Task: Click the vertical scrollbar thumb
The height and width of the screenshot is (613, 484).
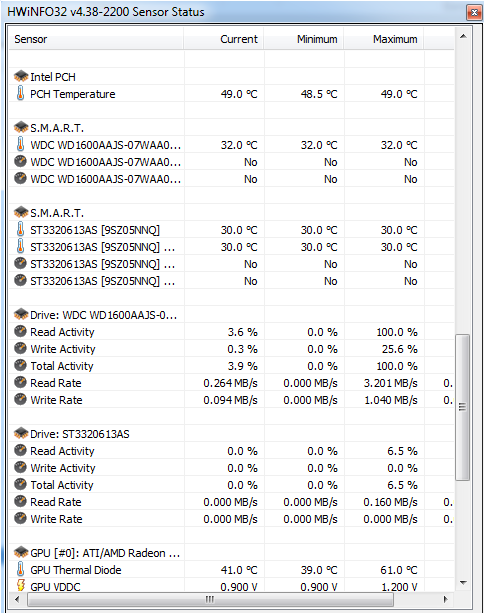Action: point(463,407)
